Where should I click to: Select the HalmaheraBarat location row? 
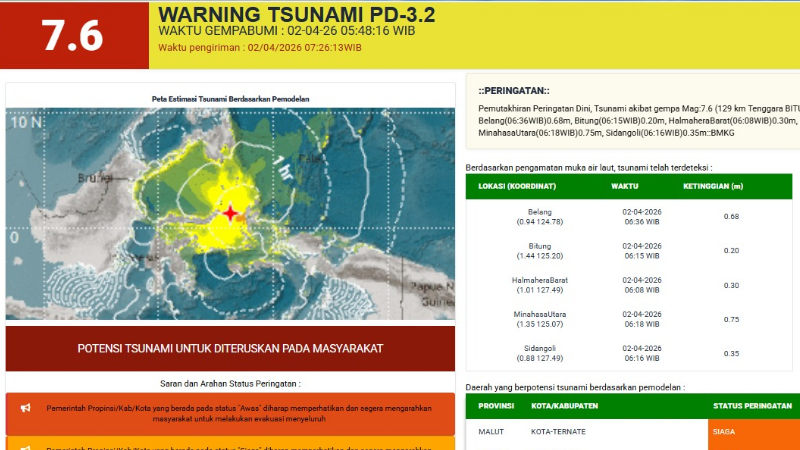click(632, 285)
